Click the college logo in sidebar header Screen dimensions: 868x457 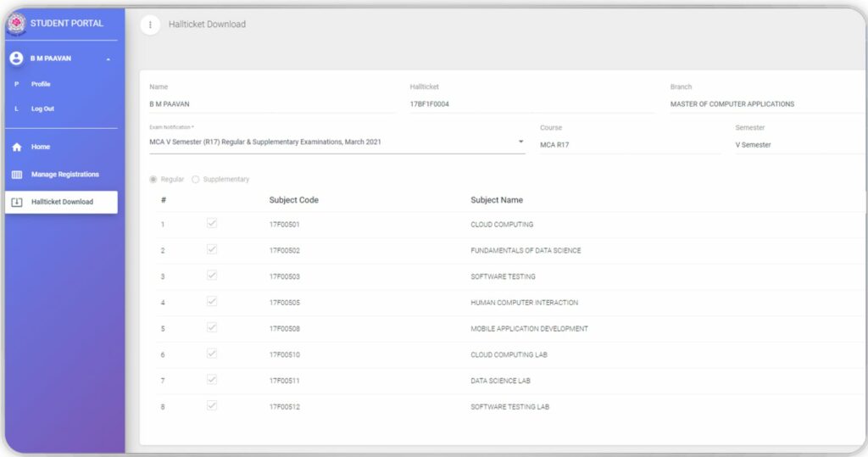click(16, 24)
